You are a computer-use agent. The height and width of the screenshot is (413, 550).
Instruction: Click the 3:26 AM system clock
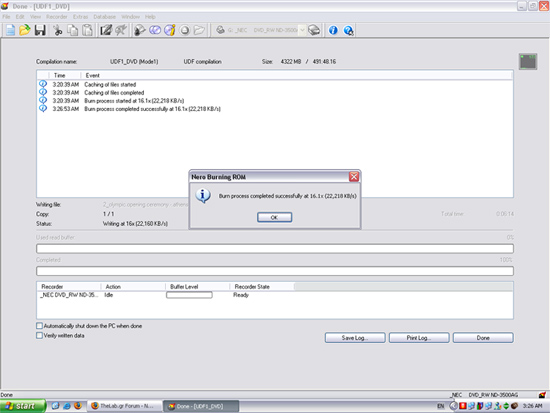[x=532, y=406]
